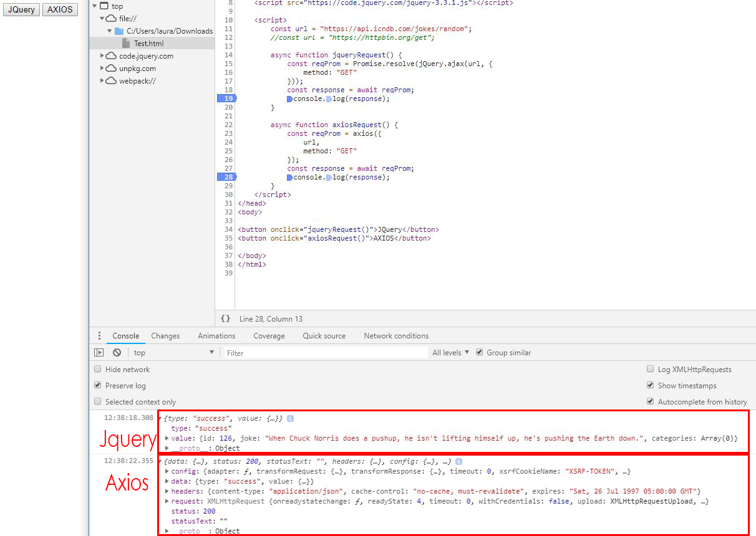Click the "status: 200" property line
The image size is (756, 536).
(x=193, y=511)
